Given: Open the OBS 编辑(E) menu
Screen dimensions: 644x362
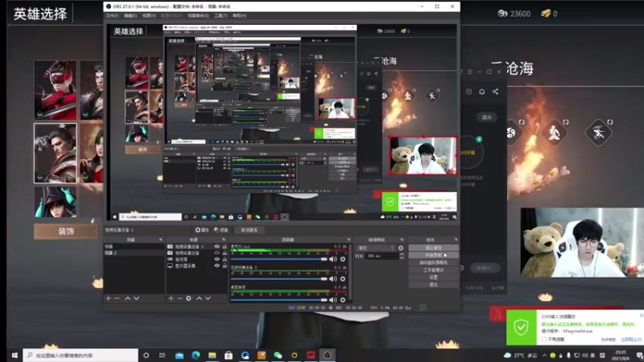Looking at the screenshot, I should (130, 15).
